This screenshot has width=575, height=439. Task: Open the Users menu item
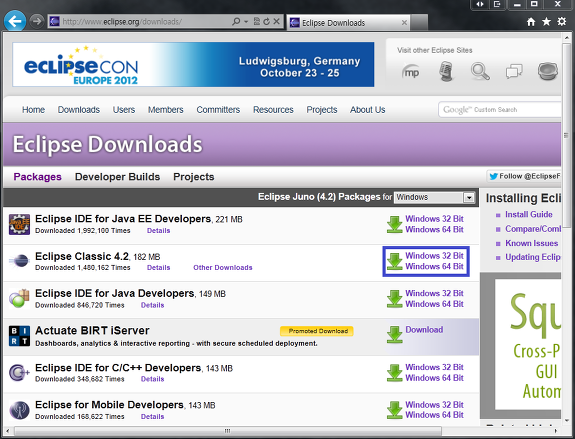(x=124, y=110)
